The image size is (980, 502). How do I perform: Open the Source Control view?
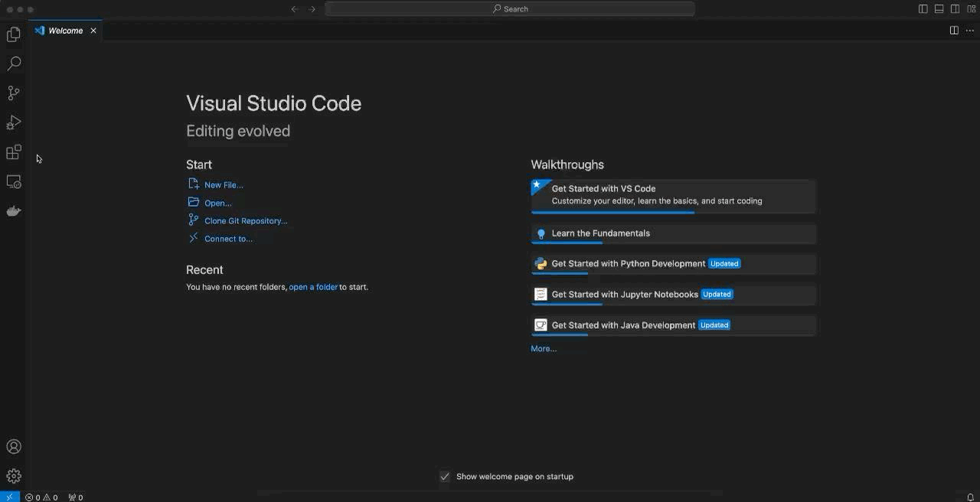tap(13, 93)
